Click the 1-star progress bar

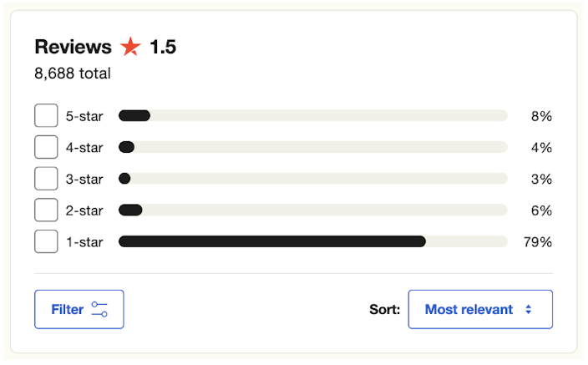pos(313,241)
